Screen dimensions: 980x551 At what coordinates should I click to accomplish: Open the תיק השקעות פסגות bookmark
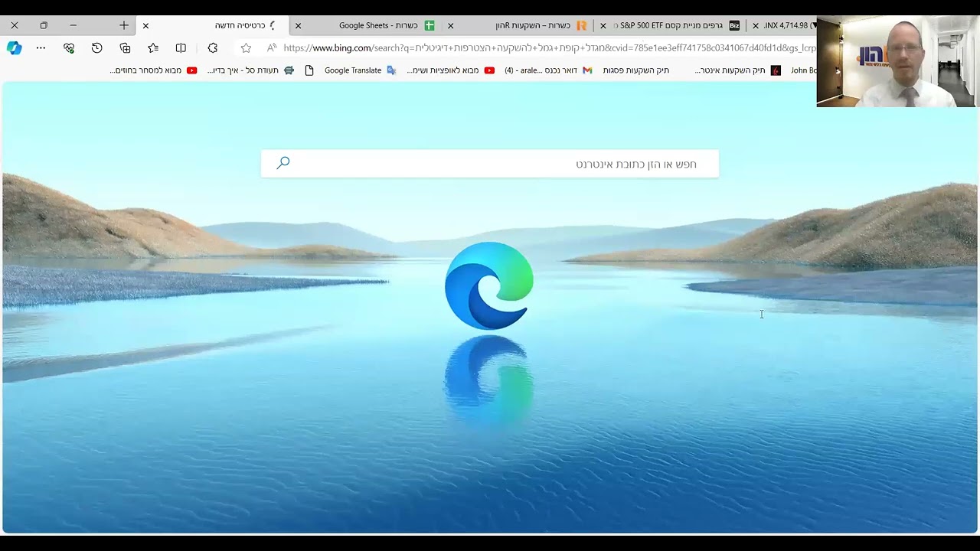[x=635, y=70]
